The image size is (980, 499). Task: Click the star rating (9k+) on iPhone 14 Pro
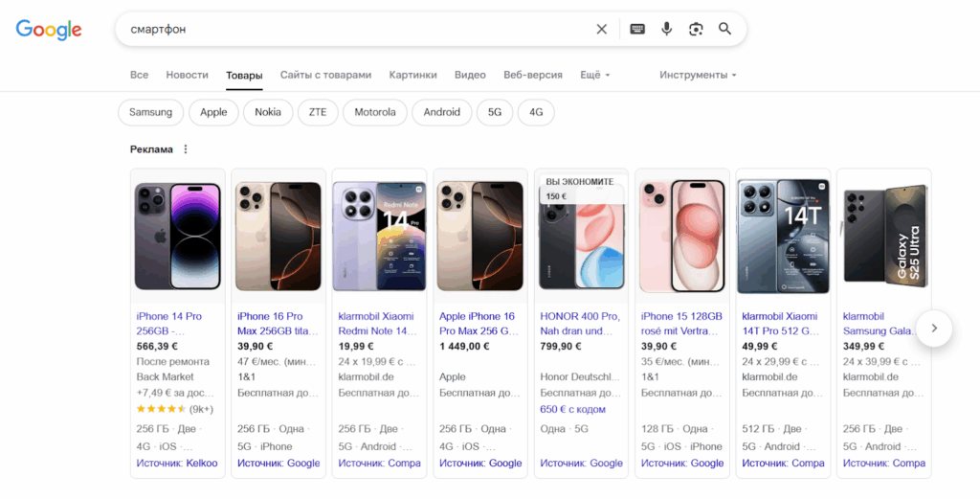point(175,410)
